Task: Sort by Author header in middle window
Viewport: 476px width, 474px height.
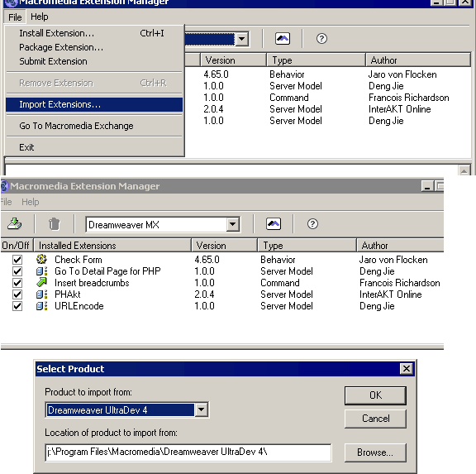Action: pyautogui.click(x=400, y=246)
